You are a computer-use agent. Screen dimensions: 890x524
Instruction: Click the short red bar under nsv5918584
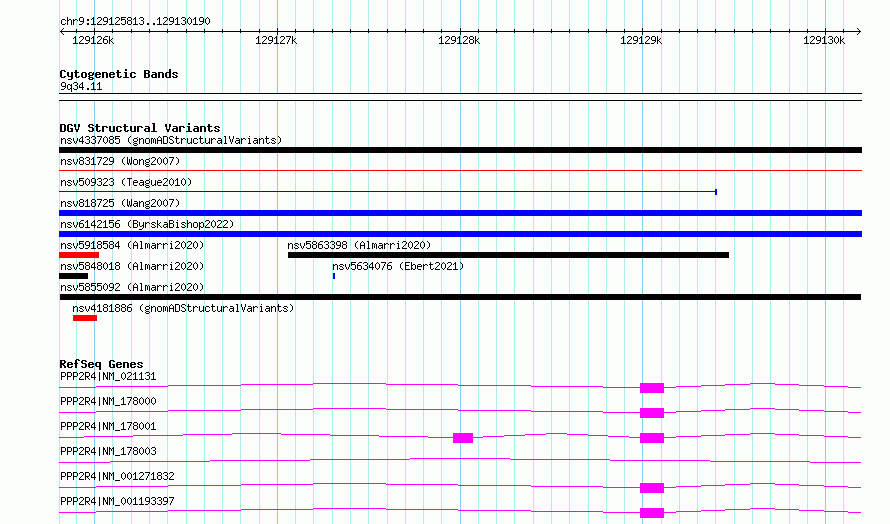pos(79,255)
